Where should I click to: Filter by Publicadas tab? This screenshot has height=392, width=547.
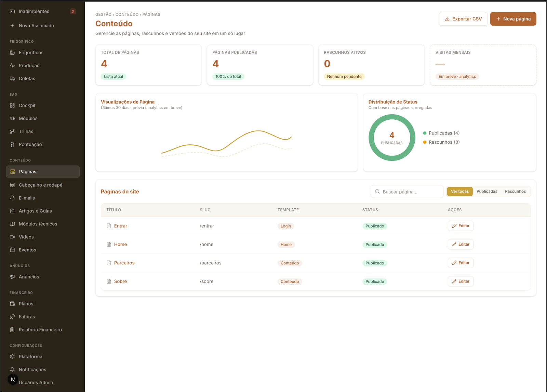pyautogui.click(x=487, y=192)
